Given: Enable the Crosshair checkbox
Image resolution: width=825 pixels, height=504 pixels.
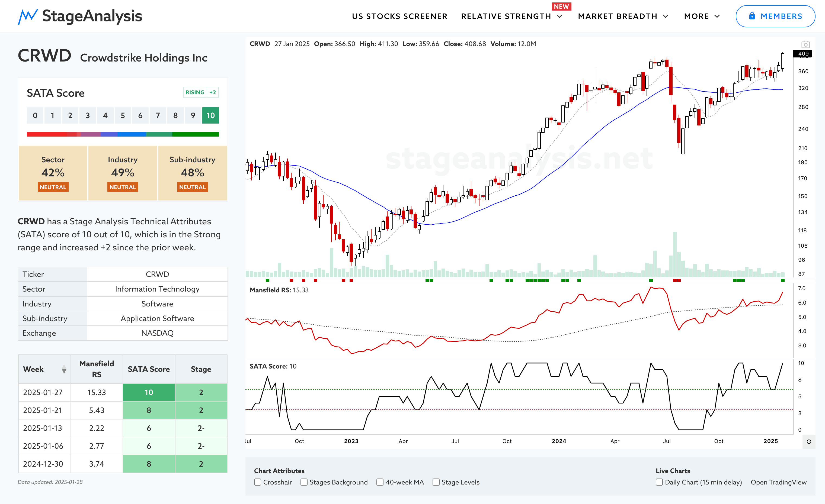Looking at the screenshot, I should tap(257, 482).
